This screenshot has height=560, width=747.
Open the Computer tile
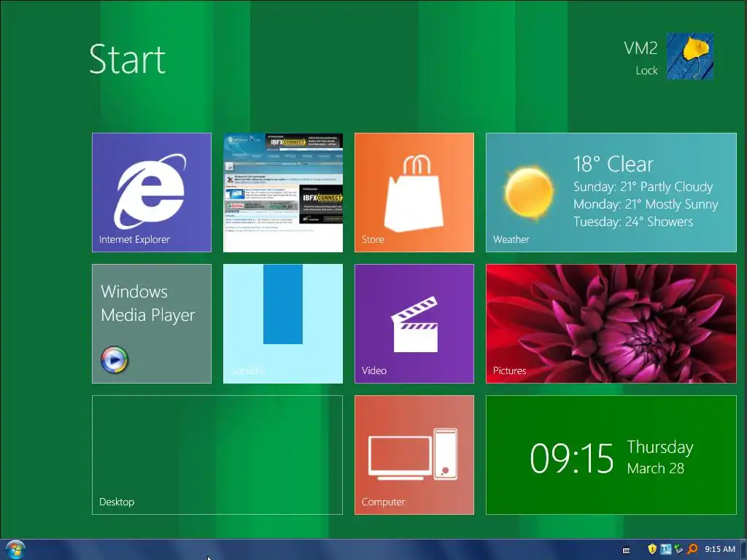[414, 455]
